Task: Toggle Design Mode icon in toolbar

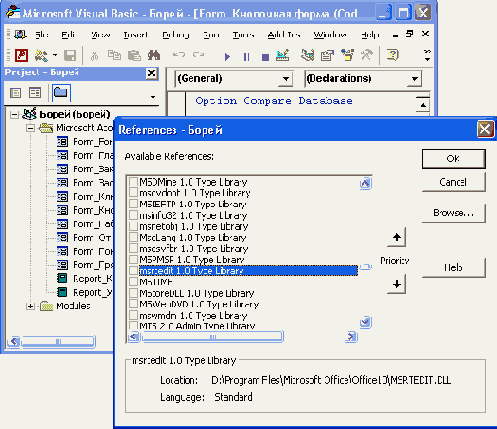Action: pos(283,55)
